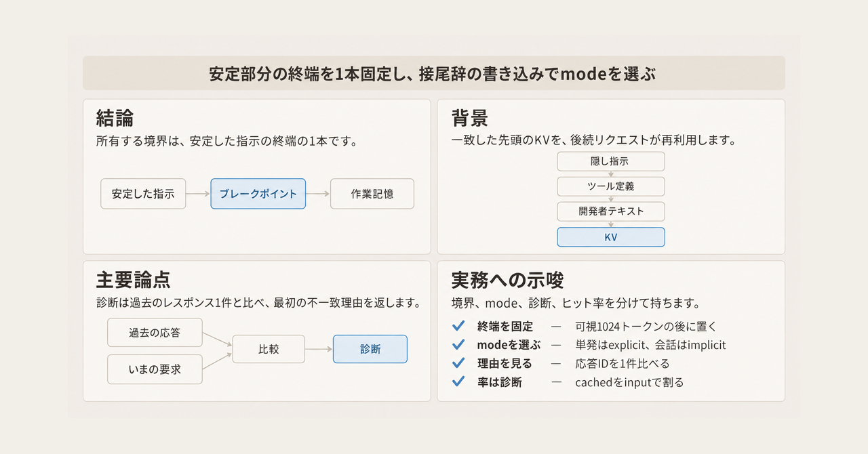Select the highlighted ブレークポイント box
Image resolution: width=868 pixels, height=454 pixels.
point(258,194)
